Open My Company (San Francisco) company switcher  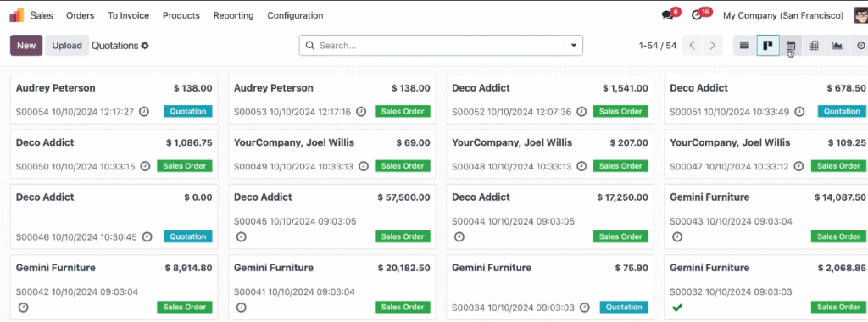pos(783,15)
